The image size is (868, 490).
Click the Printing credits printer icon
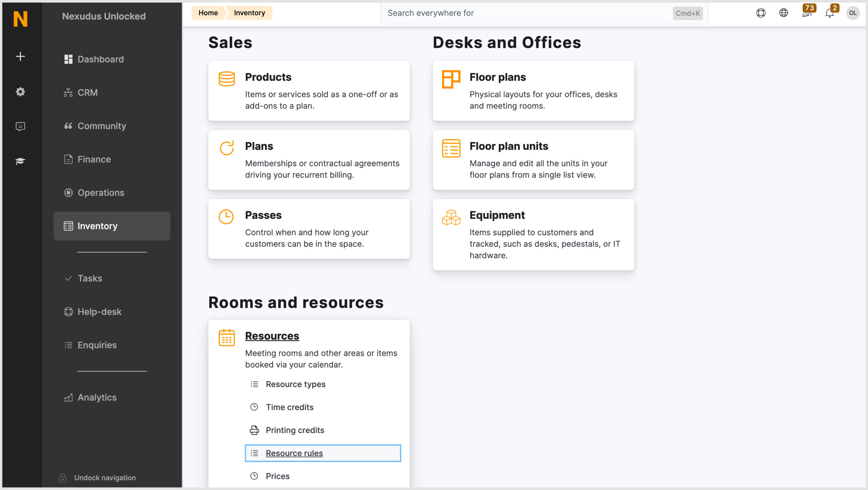(x=254, y=430)
